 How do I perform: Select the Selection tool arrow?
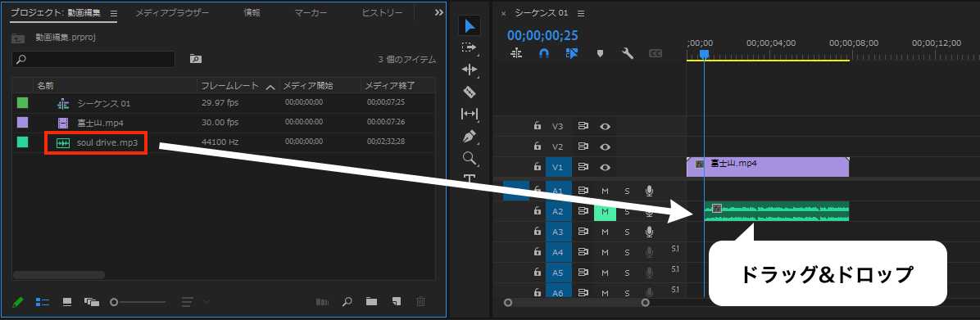pos(470,26)
